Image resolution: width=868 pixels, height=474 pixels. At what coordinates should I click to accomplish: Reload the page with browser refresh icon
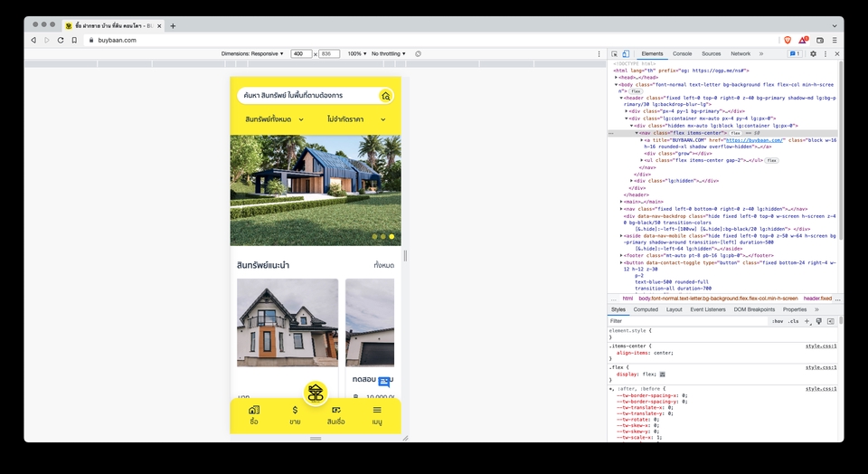click(x=61, y=40)
